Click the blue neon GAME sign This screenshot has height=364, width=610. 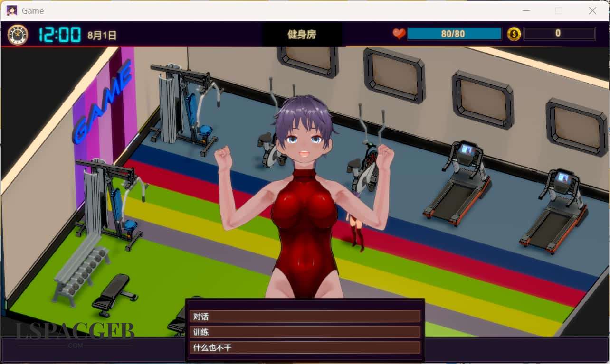[x=101, y=103]
